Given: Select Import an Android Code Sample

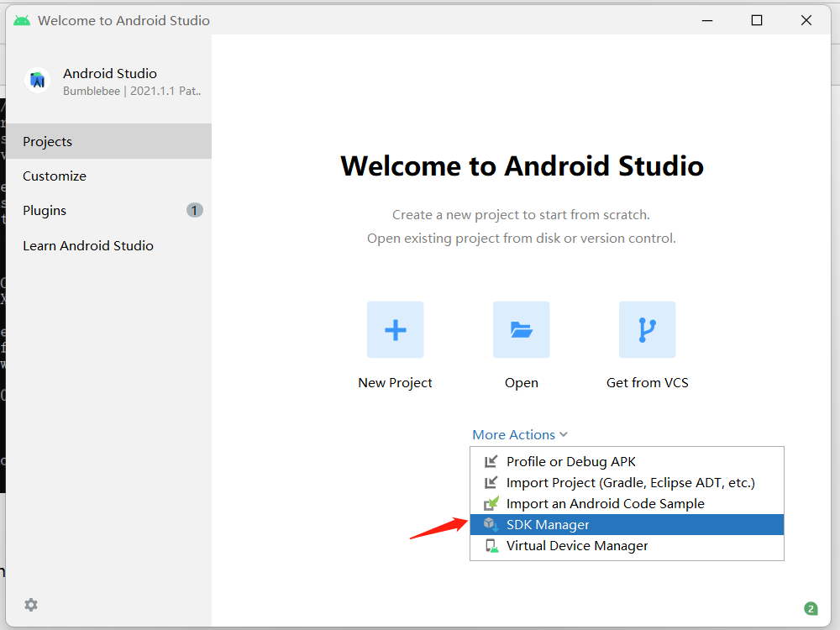Looking at the screenshot, I should click(627, 503).
